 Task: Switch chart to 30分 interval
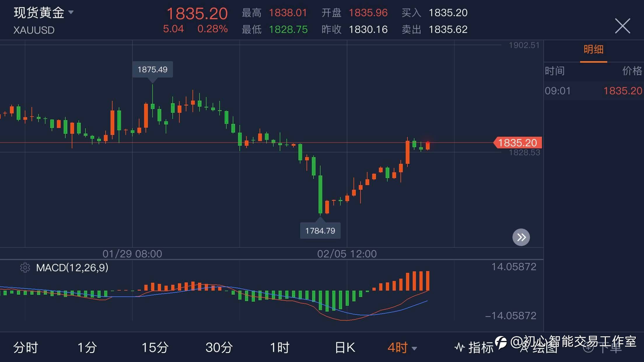(x=219, y=347)
